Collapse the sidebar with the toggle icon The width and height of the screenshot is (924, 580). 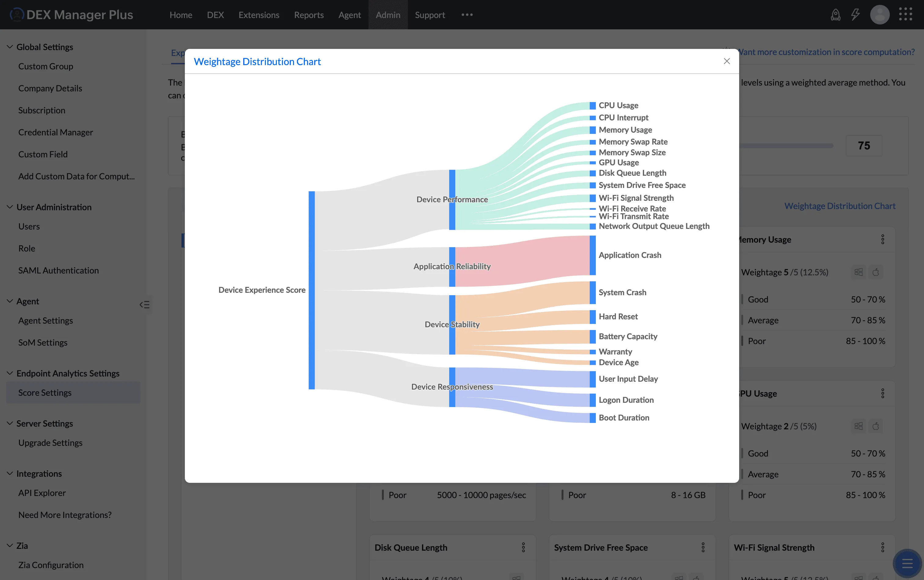144,305
